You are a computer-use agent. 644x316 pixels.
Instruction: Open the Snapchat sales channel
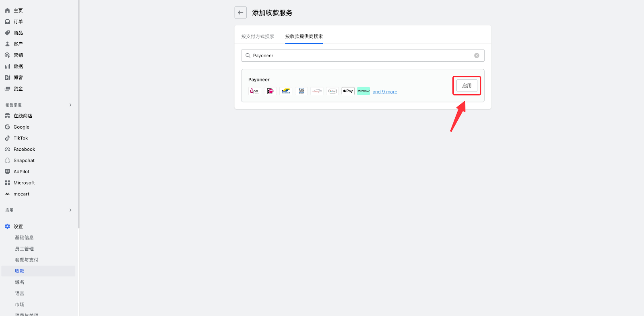24,160
